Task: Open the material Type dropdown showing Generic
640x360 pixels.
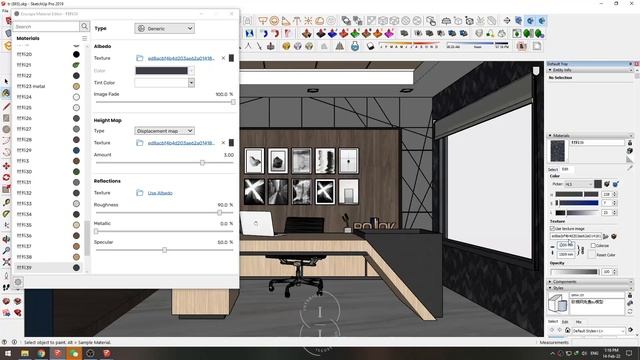Action: click(x=164, y=29)
